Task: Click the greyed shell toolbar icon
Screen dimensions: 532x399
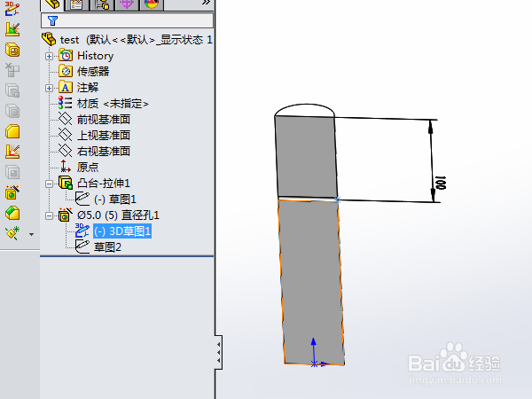Action: click(x=12, y=91)
